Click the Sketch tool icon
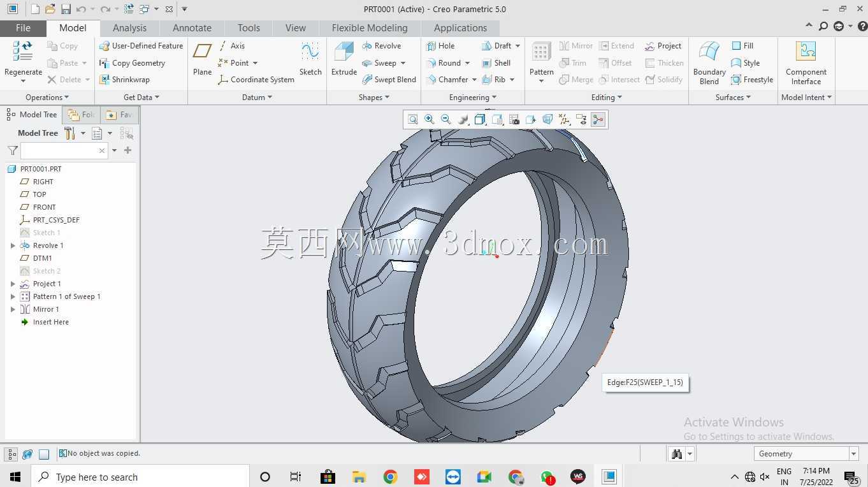Screen dimensions: 868x487 tap(310, 52)
